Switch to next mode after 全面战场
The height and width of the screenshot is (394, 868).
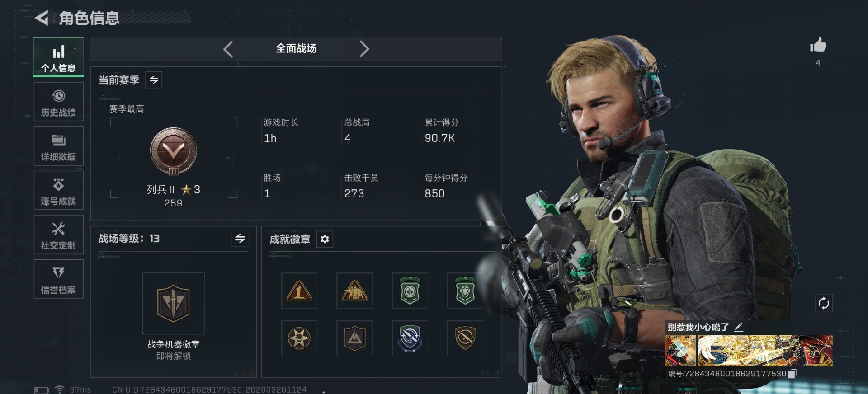[x=364, y=49]
